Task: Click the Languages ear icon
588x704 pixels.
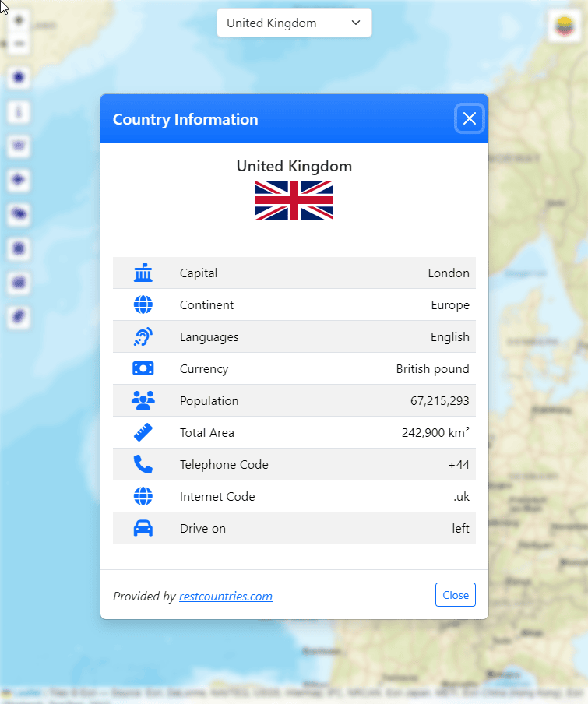Action: coord(143,336)
